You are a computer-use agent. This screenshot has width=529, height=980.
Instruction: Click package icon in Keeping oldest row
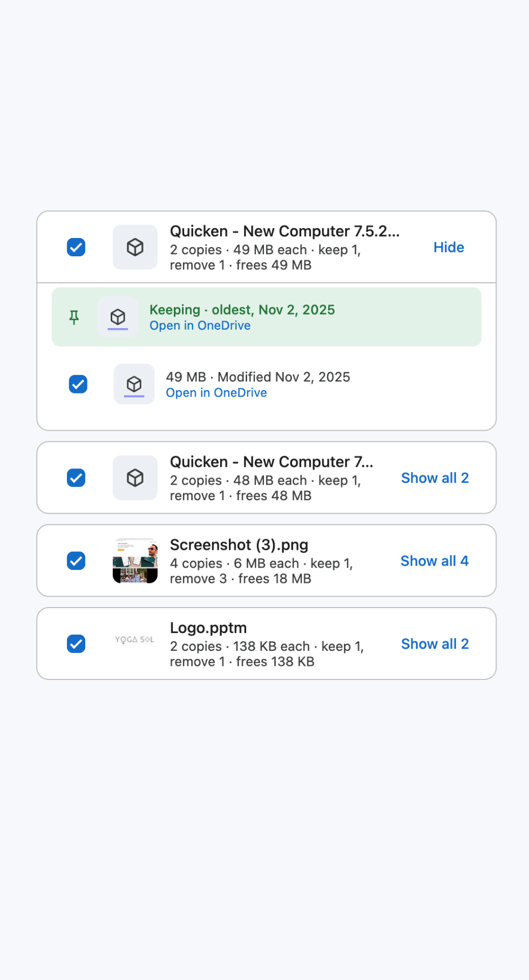point(118,317)
